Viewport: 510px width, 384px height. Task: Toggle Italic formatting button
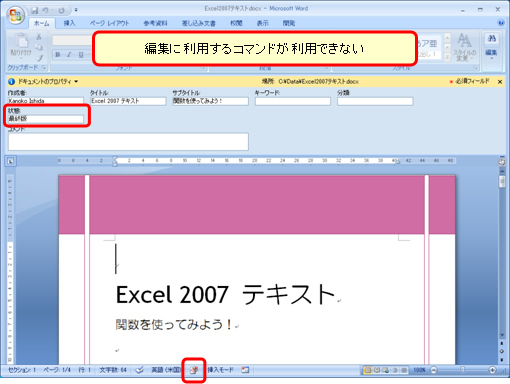(x=69, y=55)
